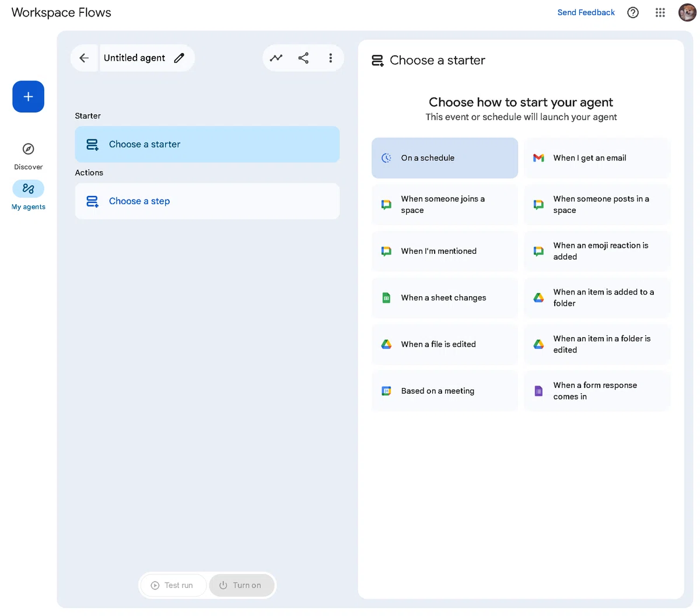Open the three-dot more options menu

click(330, 58)
